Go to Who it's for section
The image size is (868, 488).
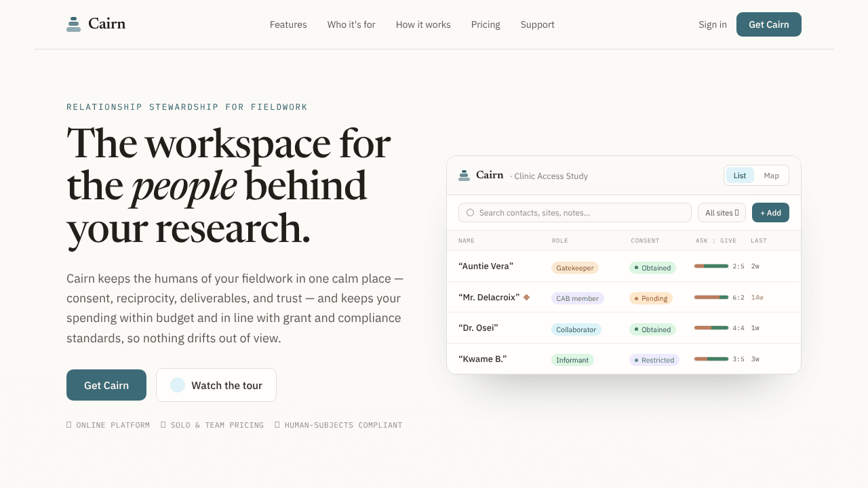pyautogui.click(x=351, y=24)
